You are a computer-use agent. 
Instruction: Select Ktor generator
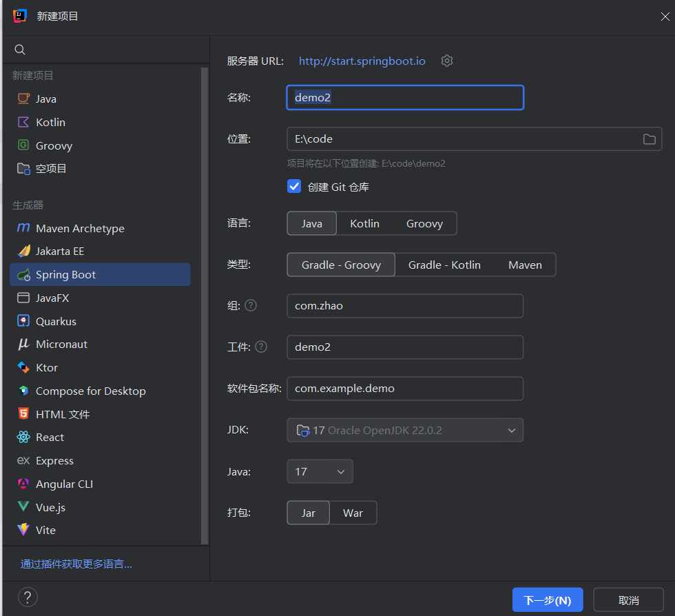click(100, 367)
